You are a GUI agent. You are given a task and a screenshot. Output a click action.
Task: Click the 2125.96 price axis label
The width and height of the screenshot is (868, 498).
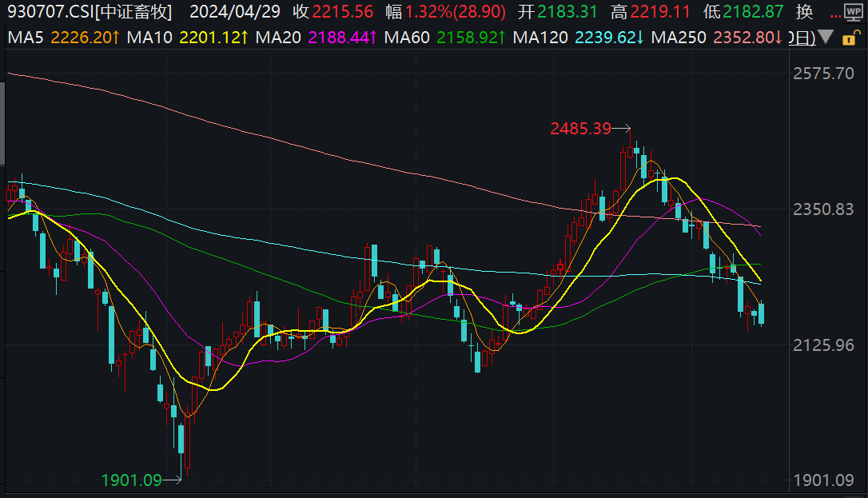tap(823, 345)
